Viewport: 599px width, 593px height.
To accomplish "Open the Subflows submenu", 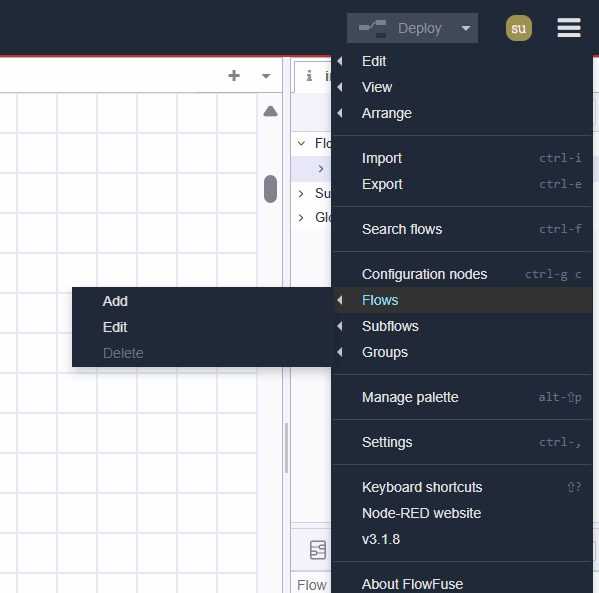I will [462, 326].
